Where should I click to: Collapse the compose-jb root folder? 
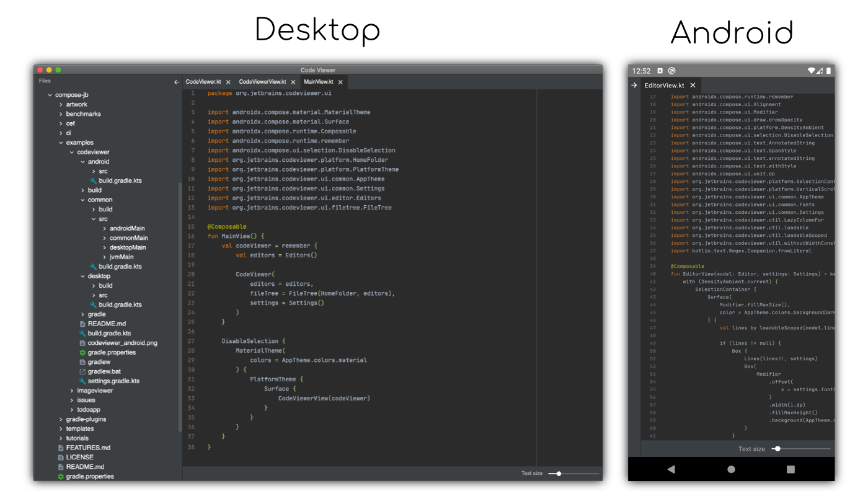point(50,95)
